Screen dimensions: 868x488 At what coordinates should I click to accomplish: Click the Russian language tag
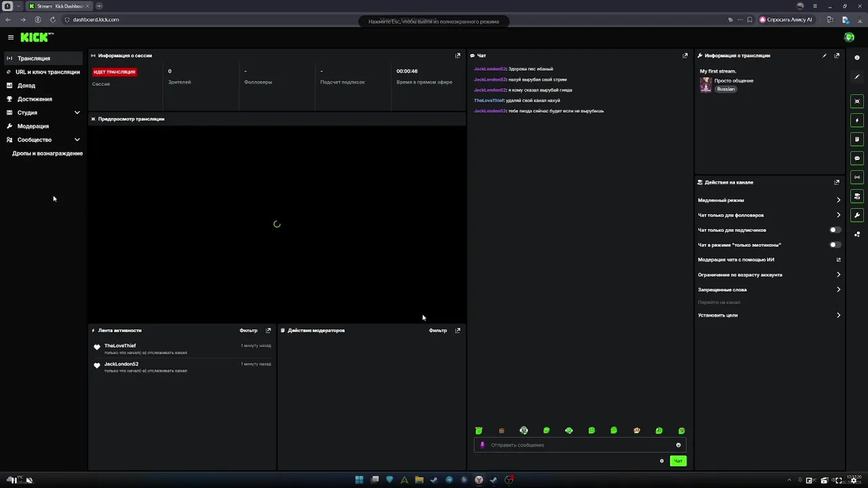[726, 89]
